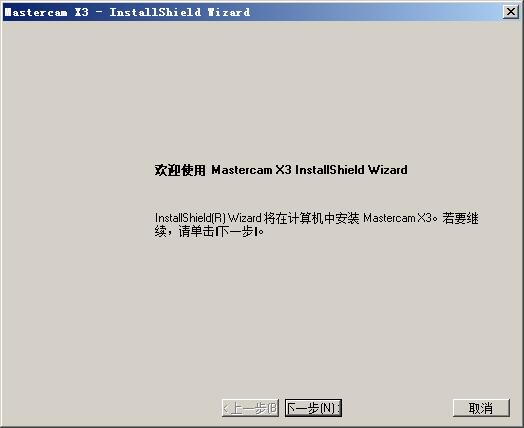Click the greyed-out 上一步(B) back button

250,408
